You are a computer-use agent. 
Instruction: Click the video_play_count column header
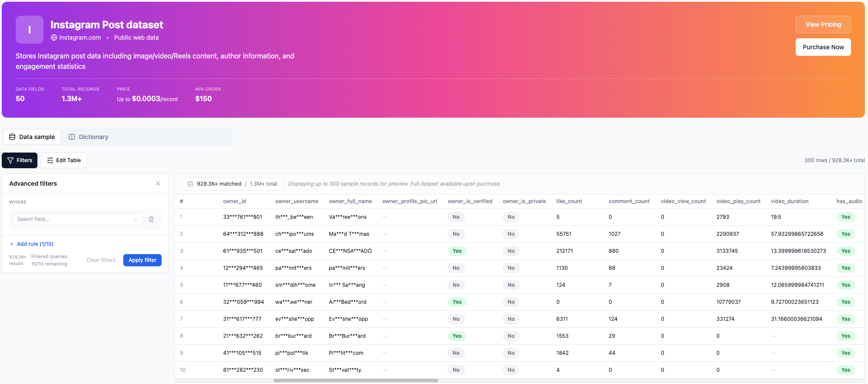[x=738, y=201]
